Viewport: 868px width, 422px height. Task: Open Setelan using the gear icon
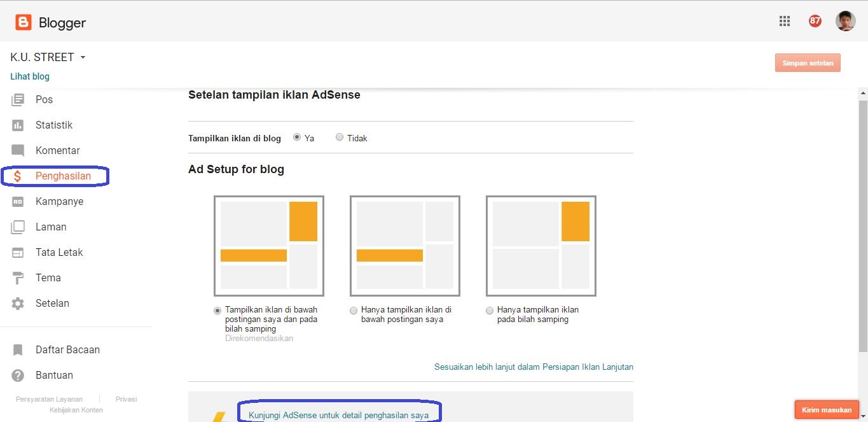click(18, 303)
